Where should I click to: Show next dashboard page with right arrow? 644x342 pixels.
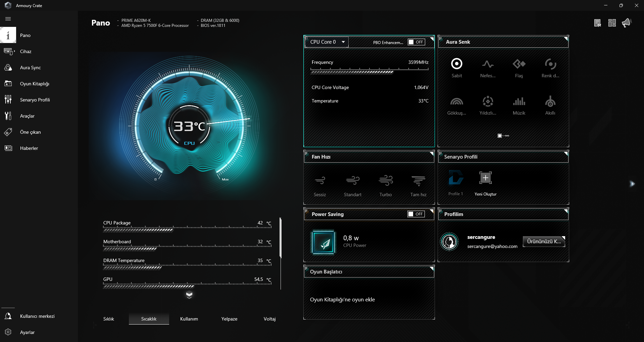point(633,183)
